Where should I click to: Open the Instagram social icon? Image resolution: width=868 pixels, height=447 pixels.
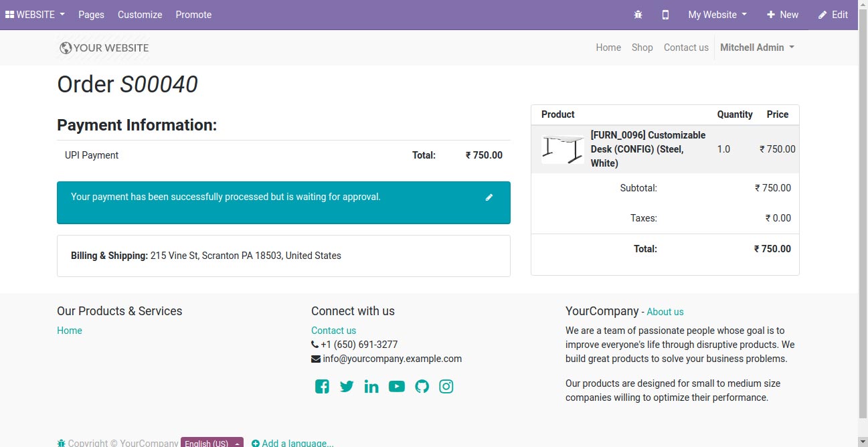tap(446, 387)
